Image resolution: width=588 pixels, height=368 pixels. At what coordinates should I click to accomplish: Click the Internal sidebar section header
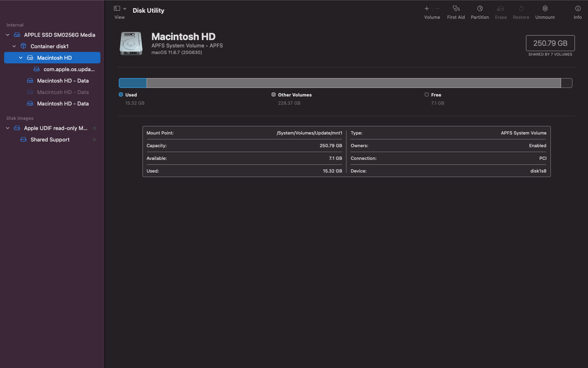pos(15,25)
